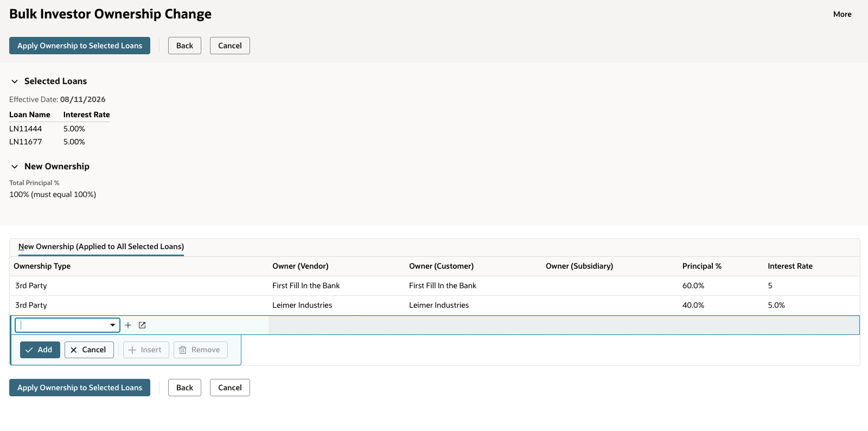Viewport: 868px width, 431px height.
Task: Click the 5.0% interest rate in the Leimer Industries row
Action: 776,305
